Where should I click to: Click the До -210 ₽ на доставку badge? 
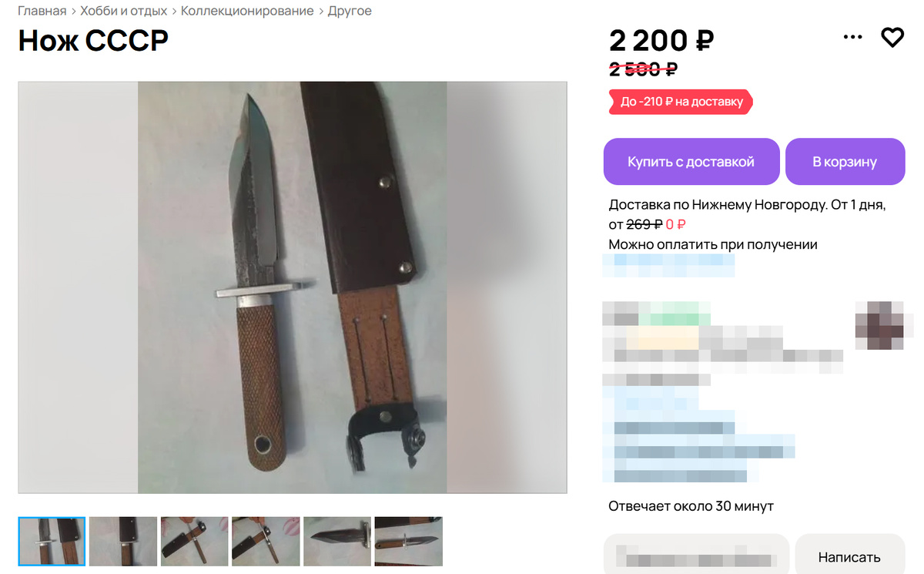[681, 102]
